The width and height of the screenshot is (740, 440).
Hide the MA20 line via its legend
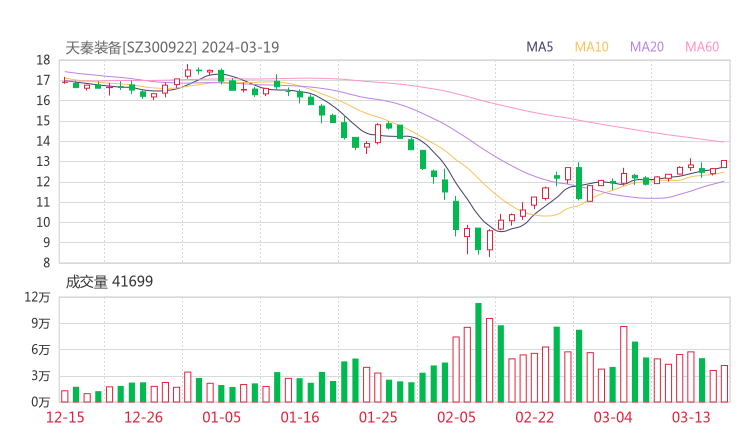[647, 47]
